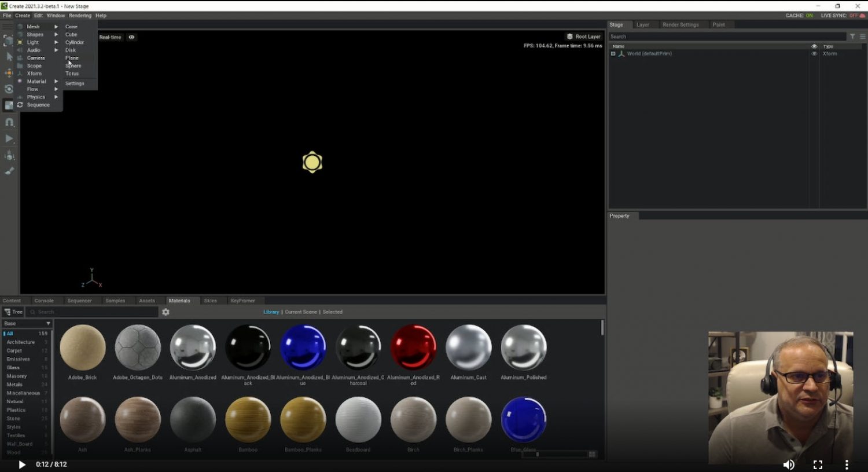The height and width of the screenshot is (472, 868).
Task: Click the magnet snap tool icon
Action: click(x=9, y=122)
